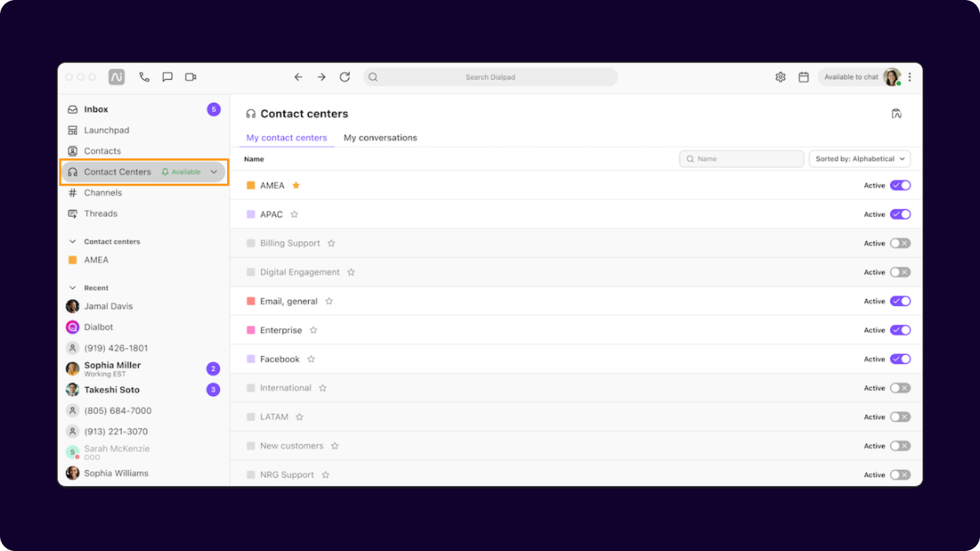The width and height of the screenshot is (980, 551).
Task: Disable the Active toggle for AMEA
Action: 900,185
